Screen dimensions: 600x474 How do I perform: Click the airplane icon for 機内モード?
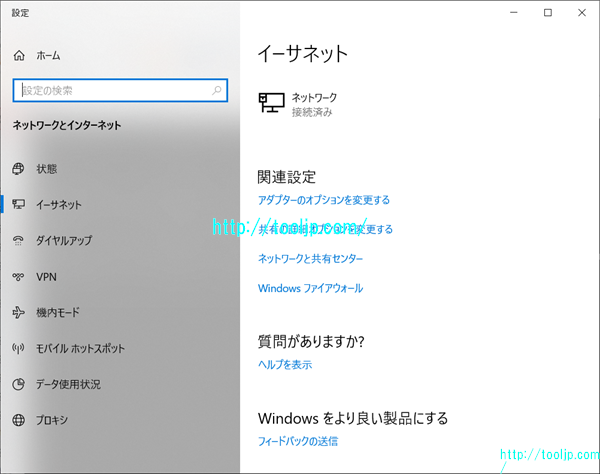[18, 313]
